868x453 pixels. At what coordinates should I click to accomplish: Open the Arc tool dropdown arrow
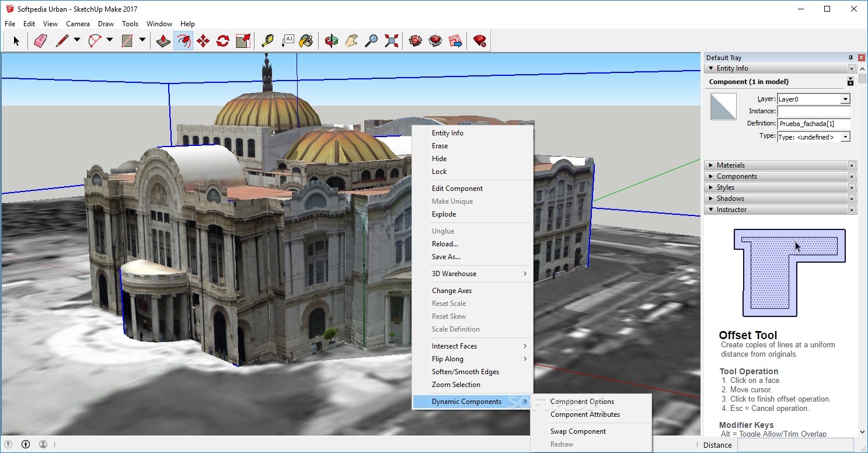(x=110, y=41)
